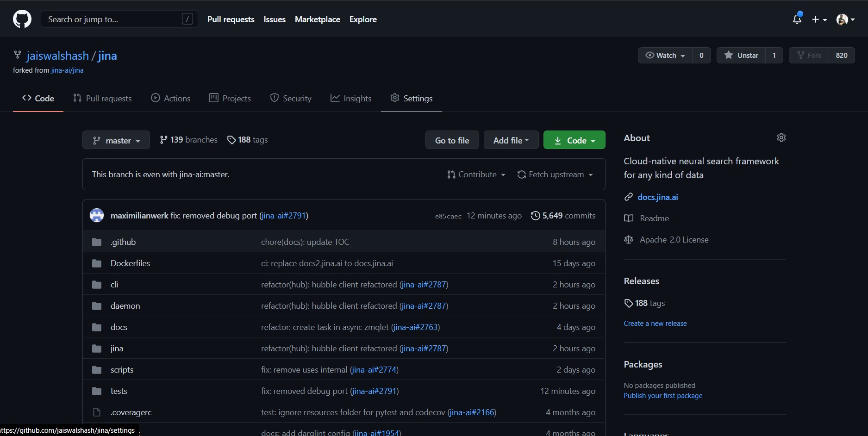The height and width of the screenshot is (436, 868).
Task: Expand the Fetch upstream dropdown
Action: (555, 174)
